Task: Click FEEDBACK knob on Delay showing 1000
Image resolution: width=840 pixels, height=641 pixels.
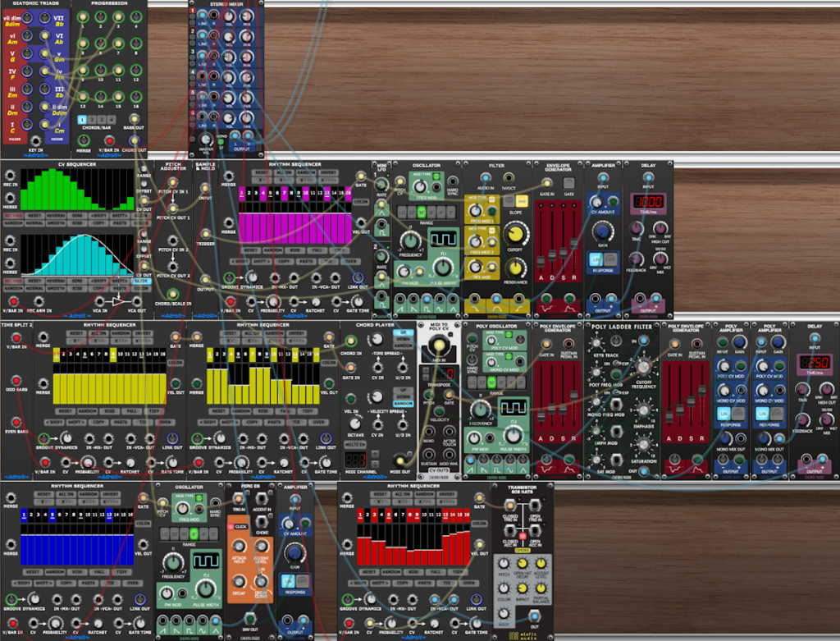Action: (x=636, y=259)
